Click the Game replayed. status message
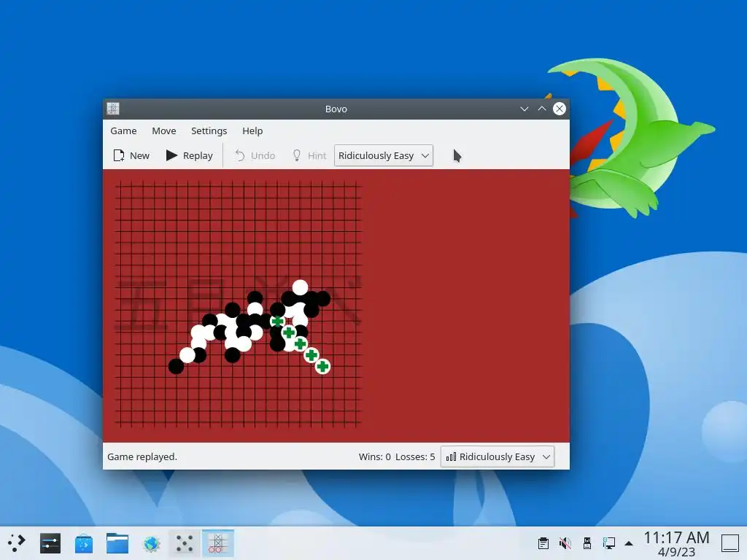The width and height of the screenshot is (747, 560). point(142,456)
